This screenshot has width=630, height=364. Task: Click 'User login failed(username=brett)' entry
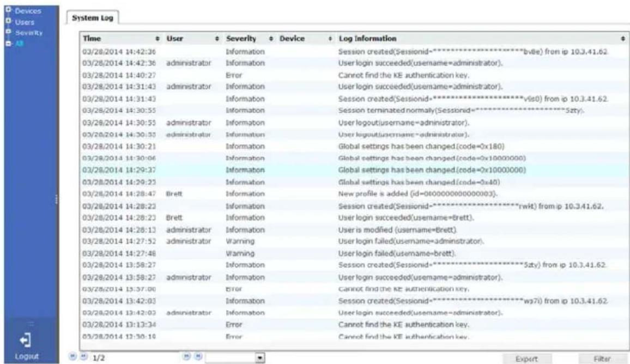coord(397,253)
